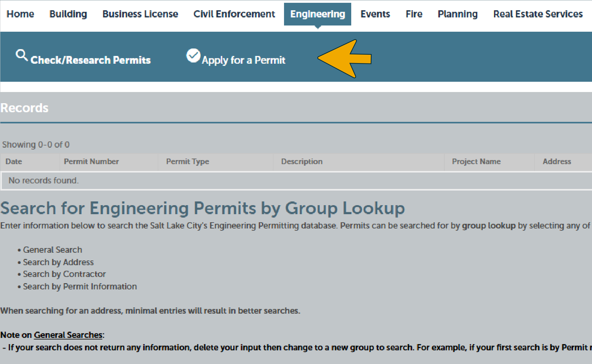Click the underlined 'General Searches' text
Screen dimensions: 592x364
coord(68,335)
